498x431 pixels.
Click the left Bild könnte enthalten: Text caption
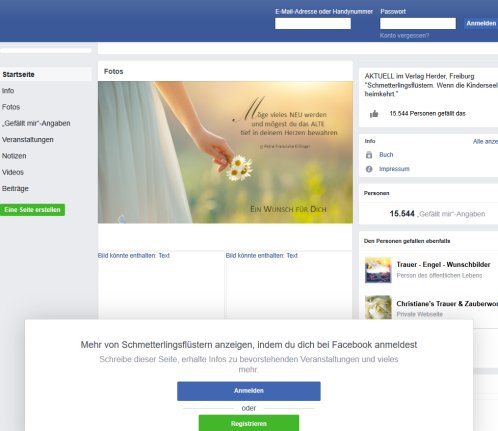tap(134, 256)
